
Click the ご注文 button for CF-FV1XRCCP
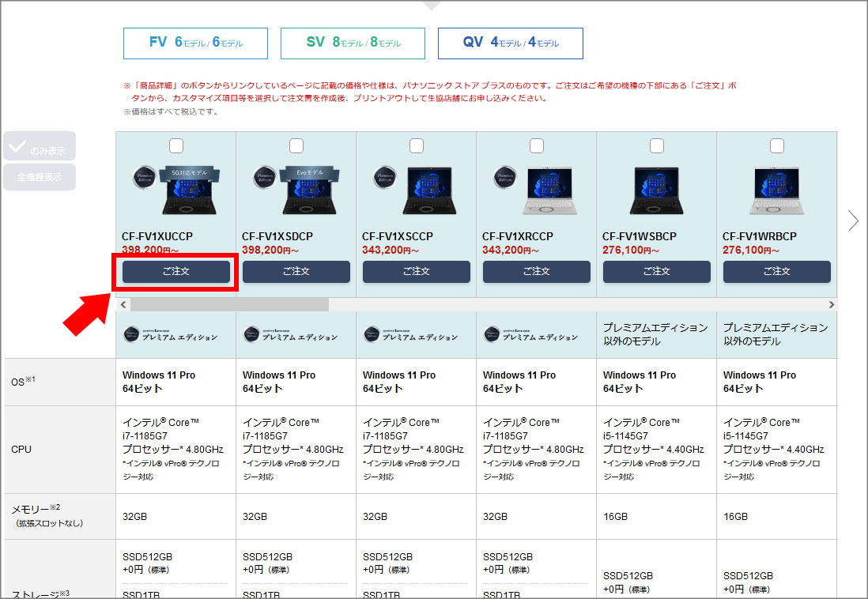tap(537, 272)
